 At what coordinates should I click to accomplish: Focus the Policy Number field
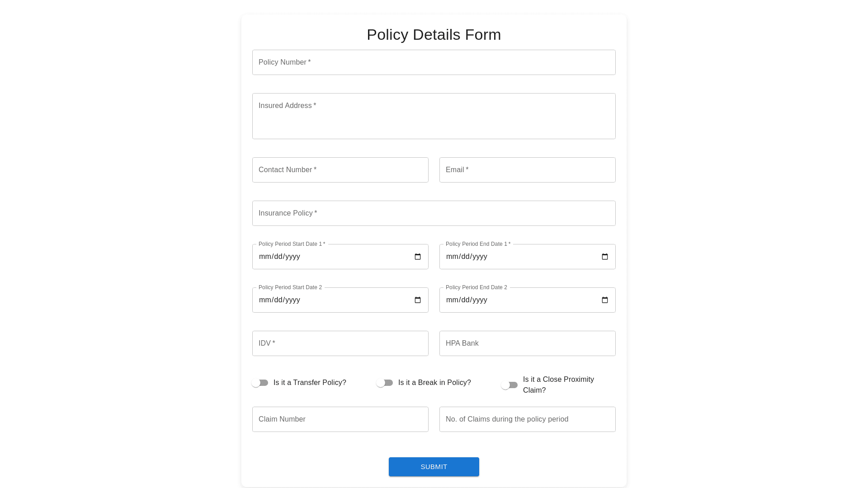click(x=434, y=62)
